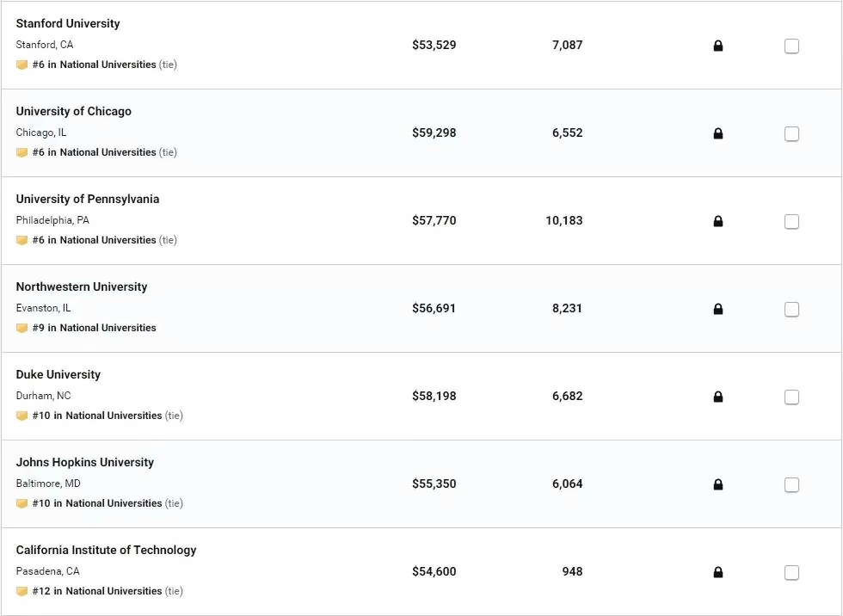Click the lock icon for California Institute of Technology

718,572
